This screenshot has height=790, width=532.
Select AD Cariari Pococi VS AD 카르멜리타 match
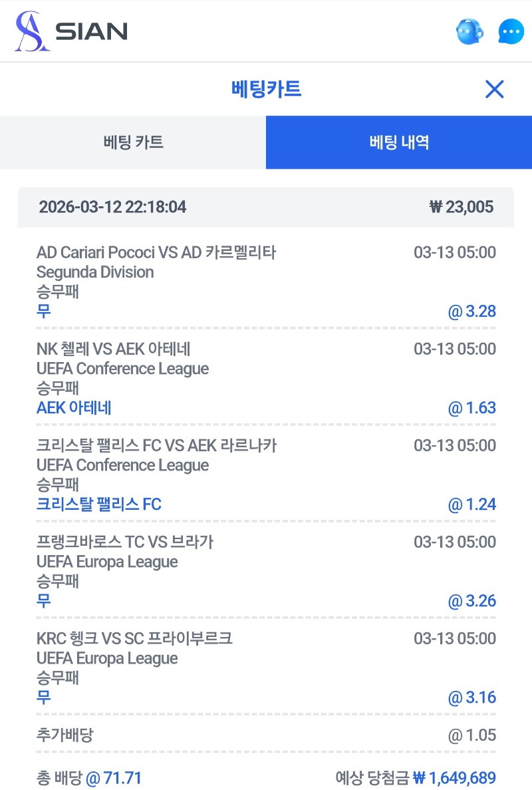tap(156, 252)
